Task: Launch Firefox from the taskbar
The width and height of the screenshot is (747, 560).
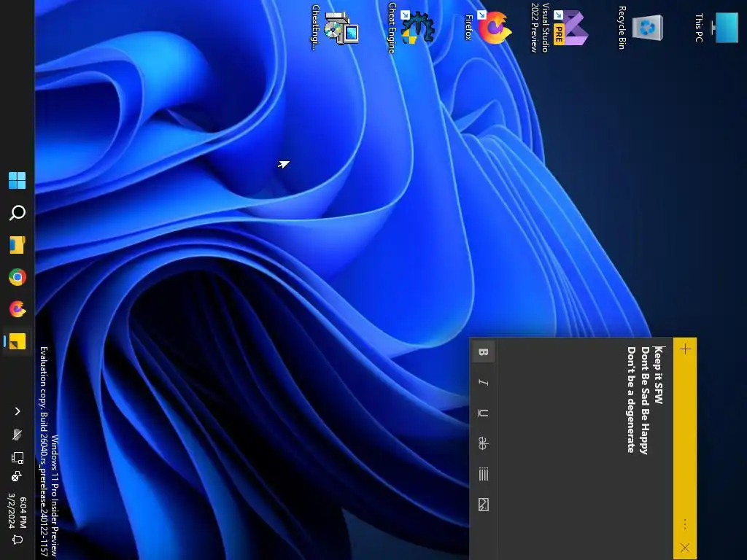Action: pos(18,309)
